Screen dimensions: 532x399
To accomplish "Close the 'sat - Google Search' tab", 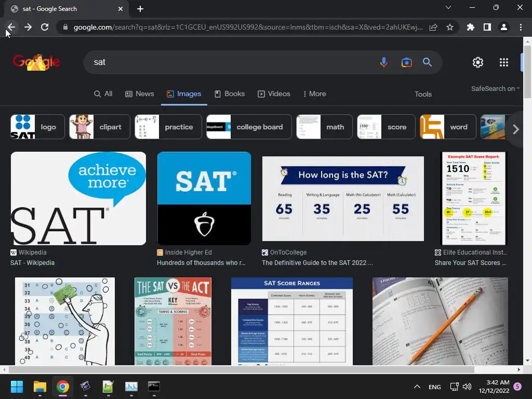I will 121,9.
